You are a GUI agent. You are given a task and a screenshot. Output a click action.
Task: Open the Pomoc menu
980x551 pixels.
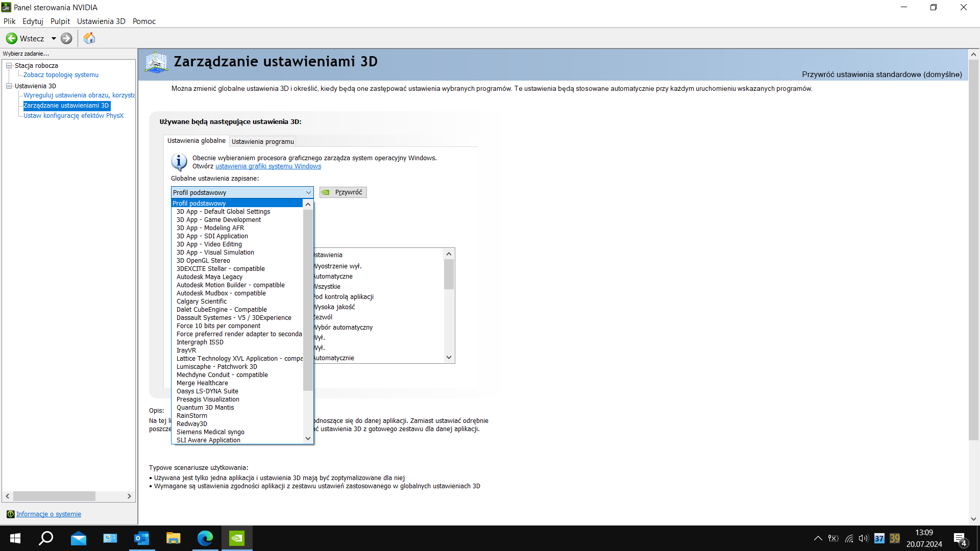click(144, 21)
